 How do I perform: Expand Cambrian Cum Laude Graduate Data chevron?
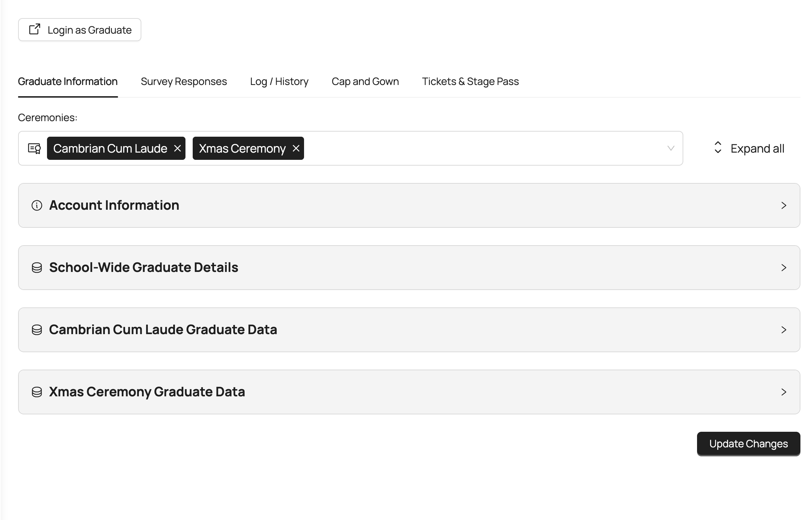pyautogui.click(x=783, y=330)
